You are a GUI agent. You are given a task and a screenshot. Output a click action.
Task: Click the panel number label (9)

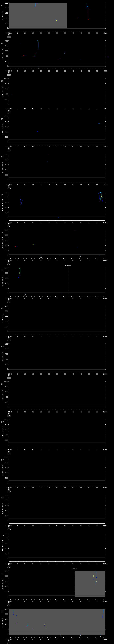click(x=2, y=308)
